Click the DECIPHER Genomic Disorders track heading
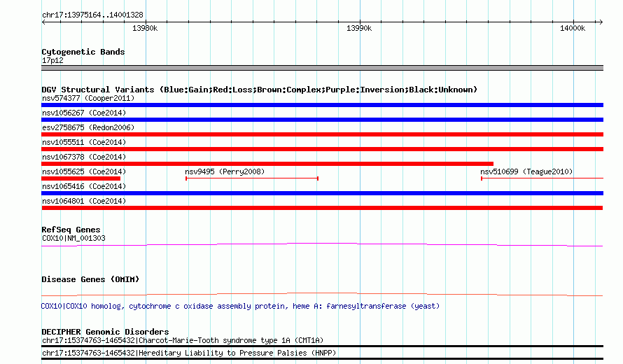 105,332
